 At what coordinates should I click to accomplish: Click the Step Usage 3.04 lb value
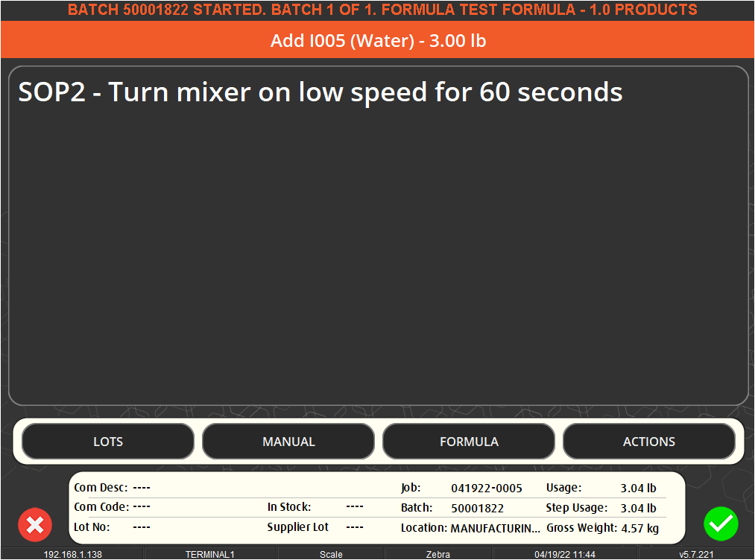tap(638, 509)
